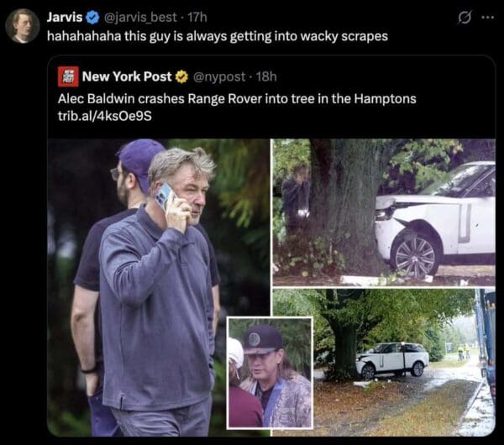View the close-up Range Rover against tree photo
This screenshot has width=504, height=445.
(384, 212)
